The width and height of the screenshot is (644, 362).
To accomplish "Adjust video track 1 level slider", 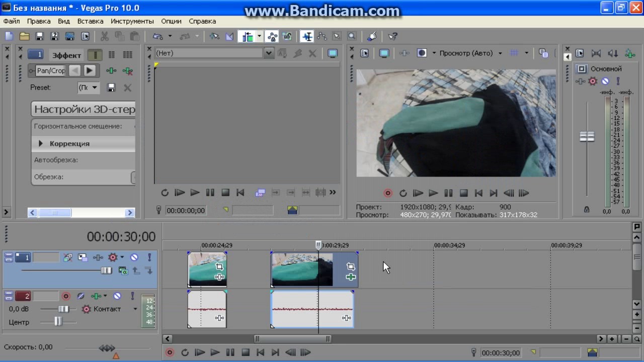I will [106, 270].
